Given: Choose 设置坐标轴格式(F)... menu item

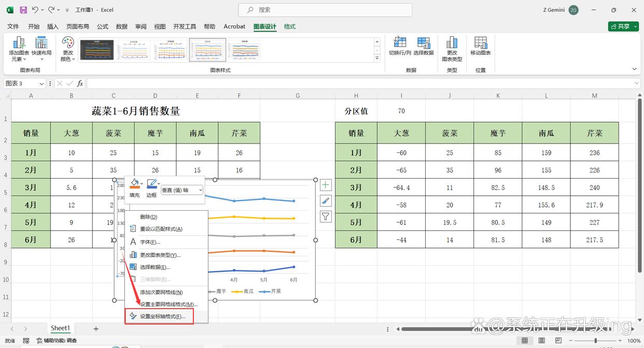Looking at the screenshot, I should tap(166, 316).
